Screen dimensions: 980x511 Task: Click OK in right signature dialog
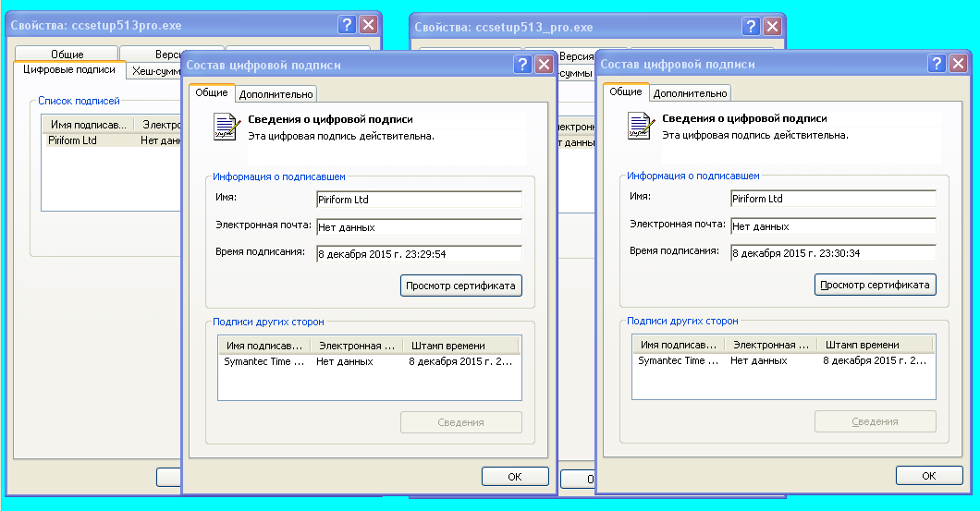pos(929,475)
